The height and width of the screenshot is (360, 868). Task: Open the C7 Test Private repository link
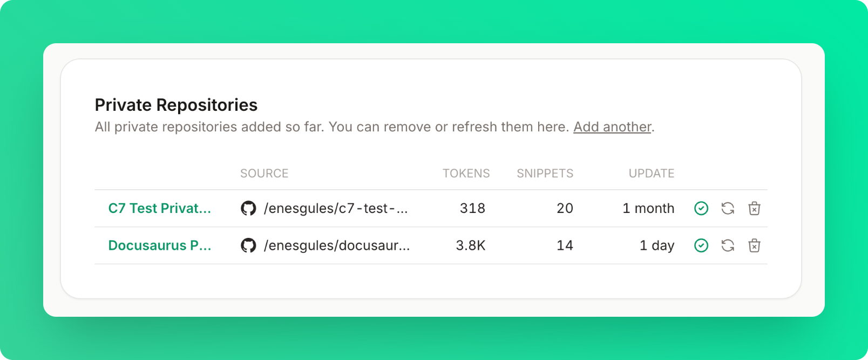pyautogui.click(x=159, y=208)
